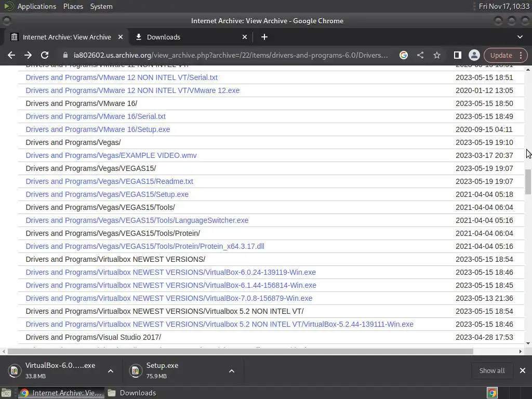Select date '2023-03-17 20:37' cell
The width and height of the screenshot is (532, 399).
tap(484, 155)
